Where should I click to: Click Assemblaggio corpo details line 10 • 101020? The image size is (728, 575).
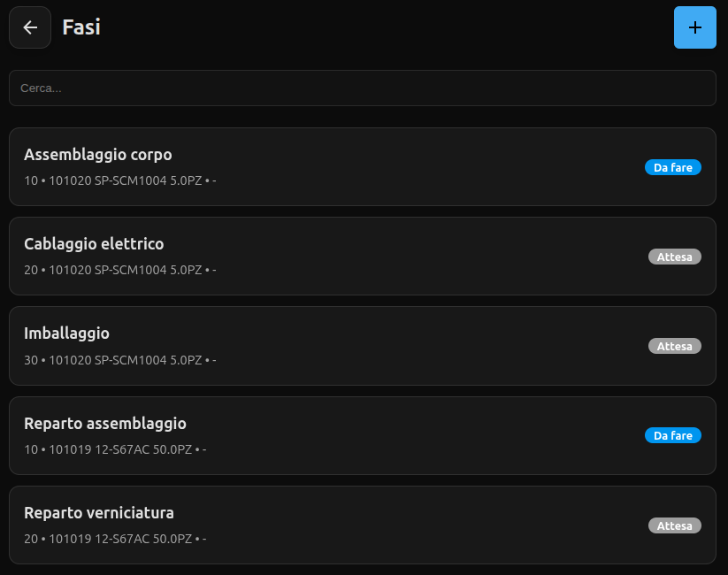coord(119,180)
